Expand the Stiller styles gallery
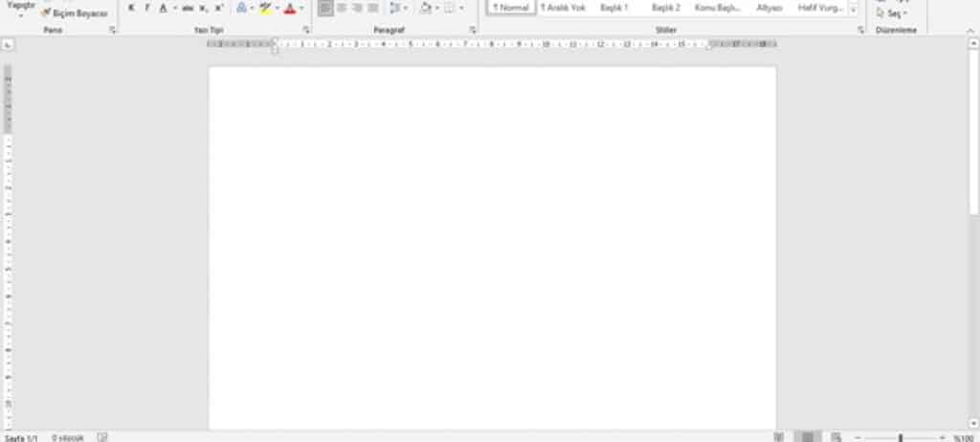The width and height of the screenshot is (980, 442). 853,9
